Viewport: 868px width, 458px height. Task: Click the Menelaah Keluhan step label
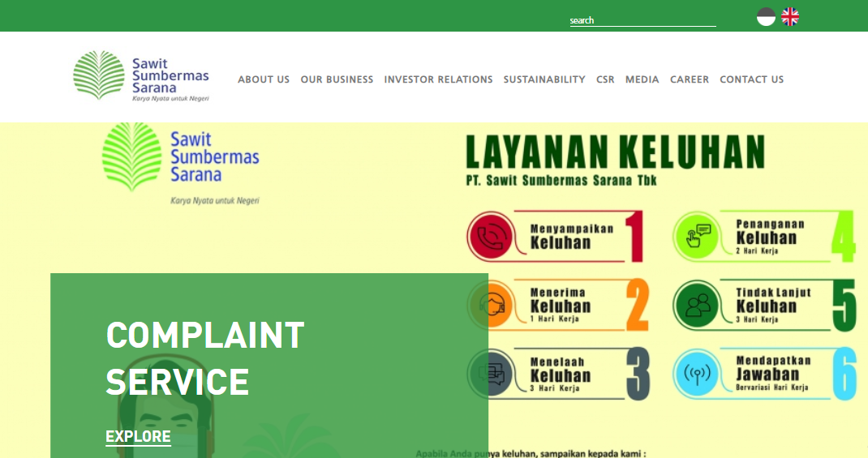[561, 375]
